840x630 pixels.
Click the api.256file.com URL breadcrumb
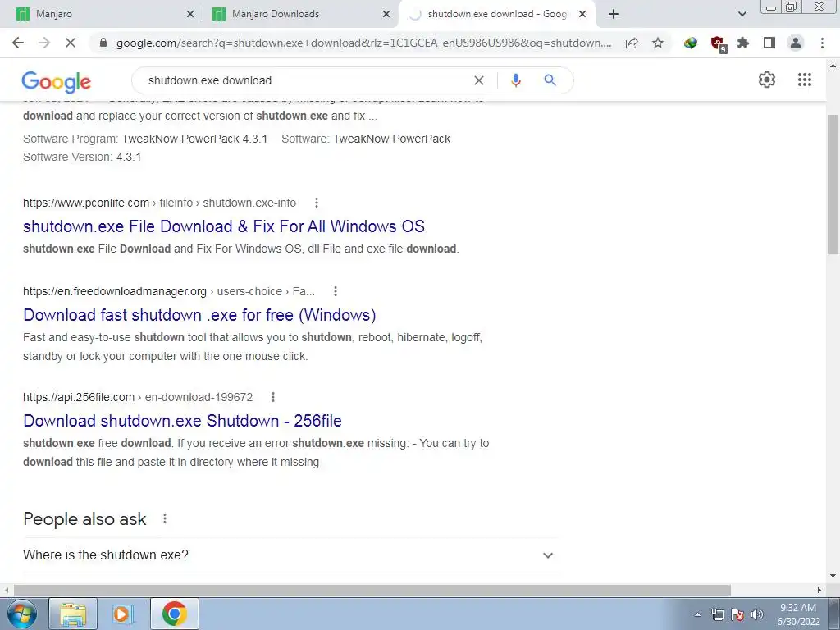138,397
